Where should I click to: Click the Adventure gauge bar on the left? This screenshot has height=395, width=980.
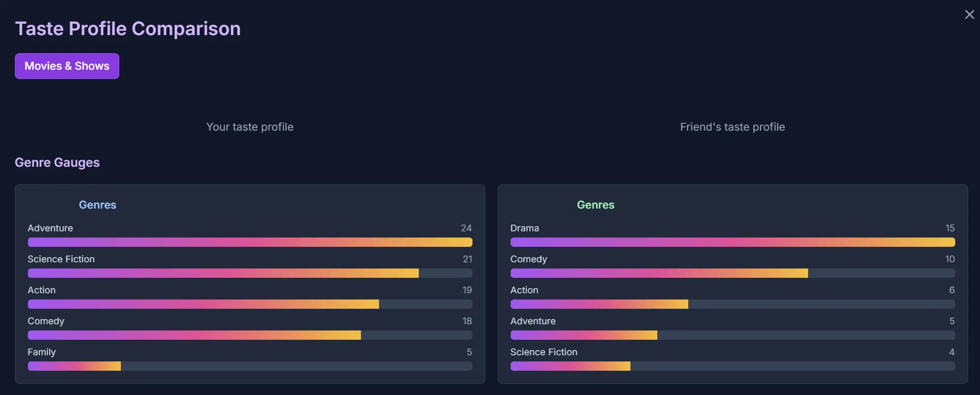tap(249, 242)
